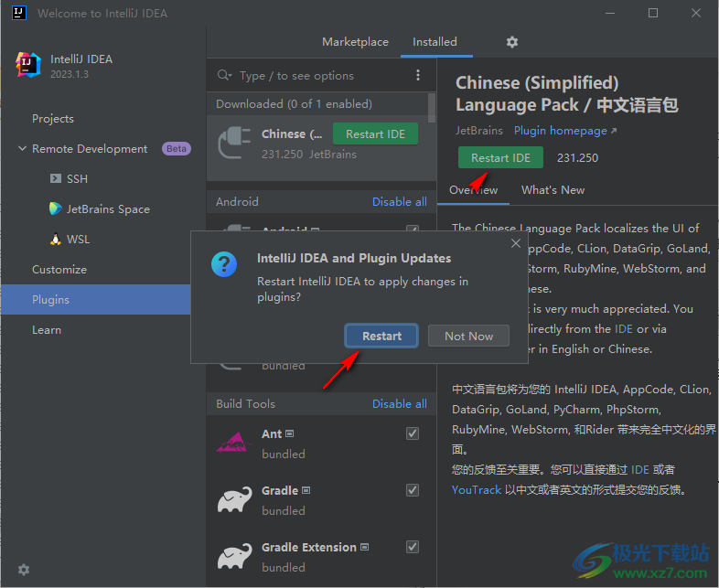This screenshot has width=719, height=588.
Task: Open the Overview tab
Action: click(x=473, y=190)
